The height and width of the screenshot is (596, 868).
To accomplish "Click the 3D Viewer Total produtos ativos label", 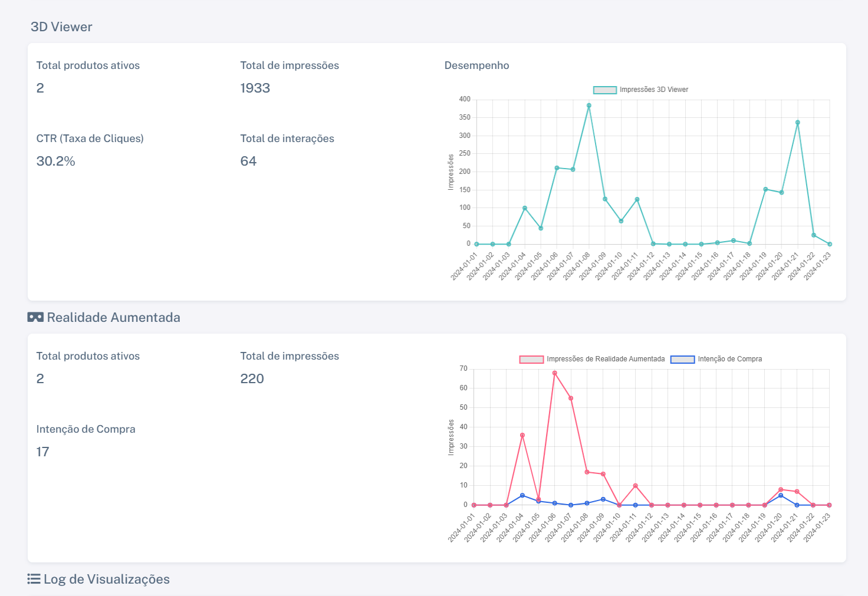I will [x=88, y=65].
